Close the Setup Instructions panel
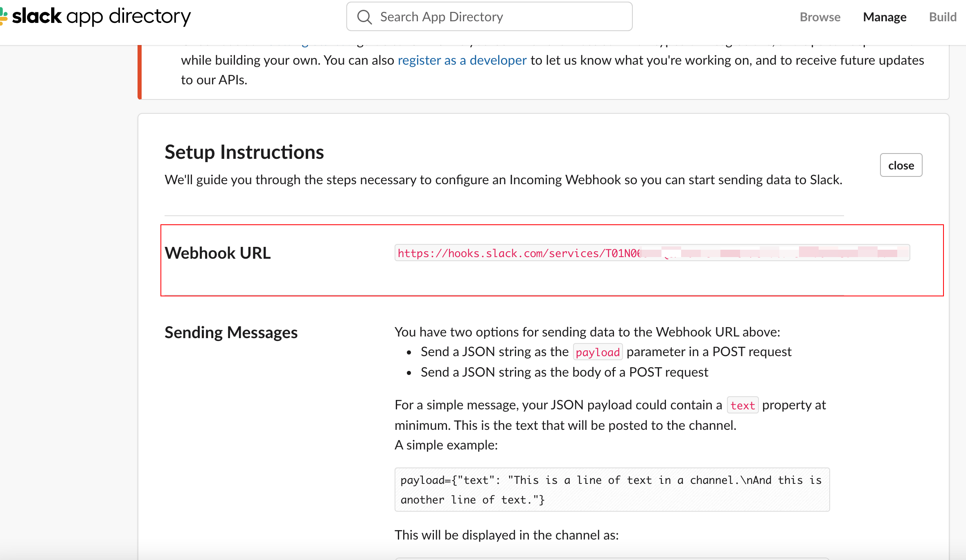The image size is (966, 560). [x=901, y=165]
